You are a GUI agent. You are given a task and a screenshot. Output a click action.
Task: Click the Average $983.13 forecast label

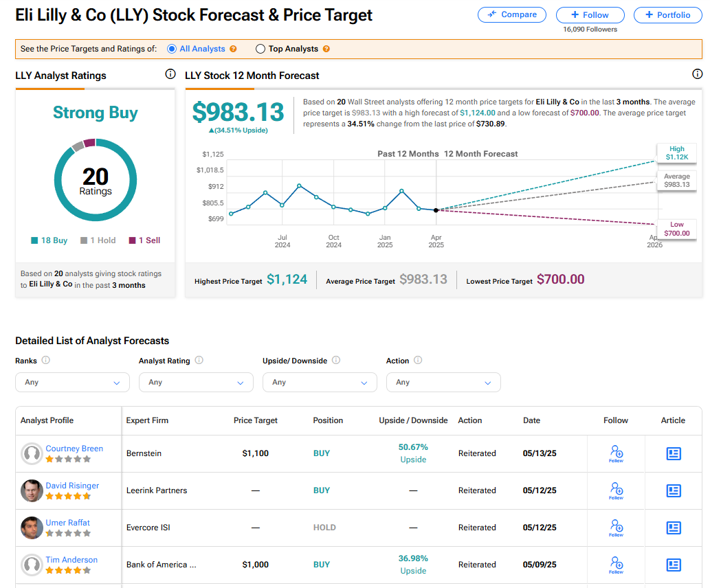point(676,180)
